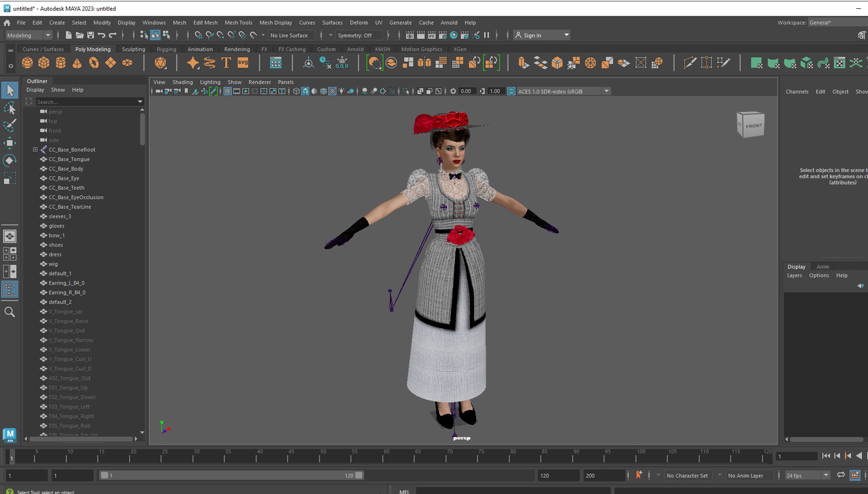Expand the CC_Base_BoneRoot node
Image resolution: width=868 pixels, height=494 pixels.
tap(35, 150)
